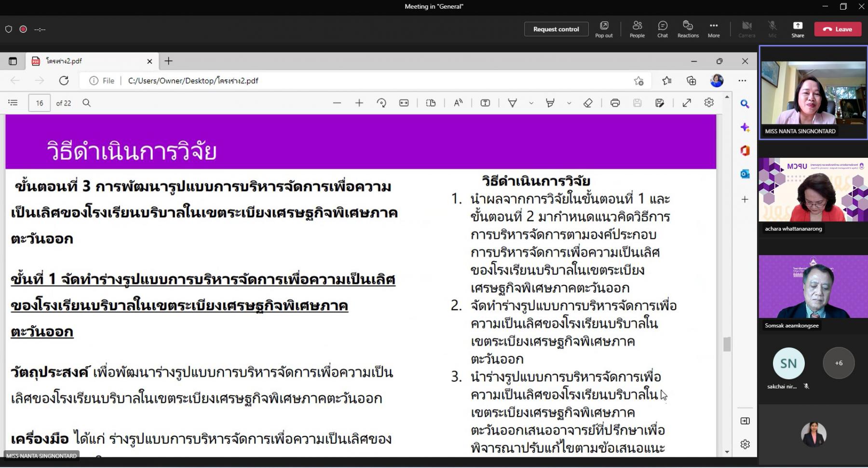Screen dimensions: 868x468
Task: Fit PDF to width
Action: click(404, 103)
